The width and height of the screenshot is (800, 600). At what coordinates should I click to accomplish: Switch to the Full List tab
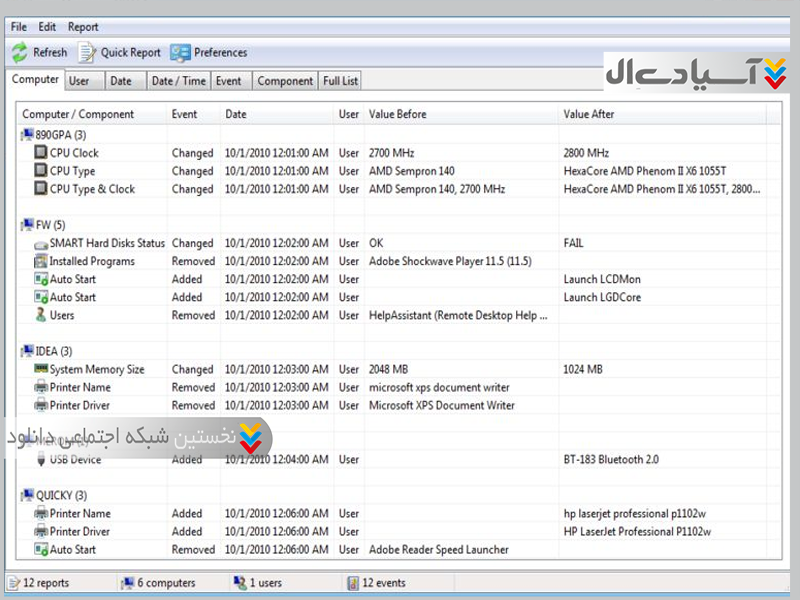(340, 81)
